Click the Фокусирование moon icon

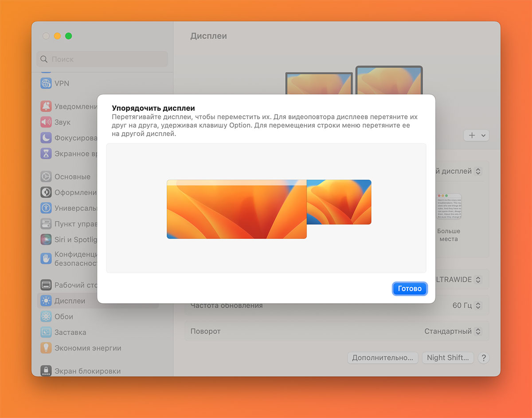pyautogui.click(x=46, y=138)
